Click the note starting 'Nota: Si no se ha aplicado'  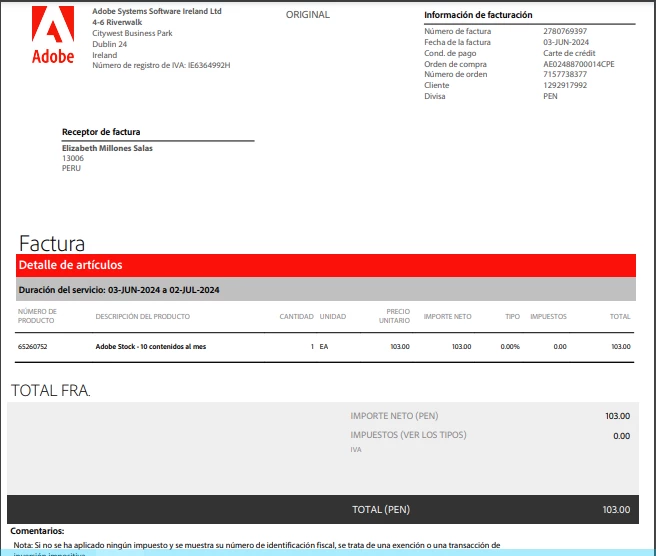(257, 548)
